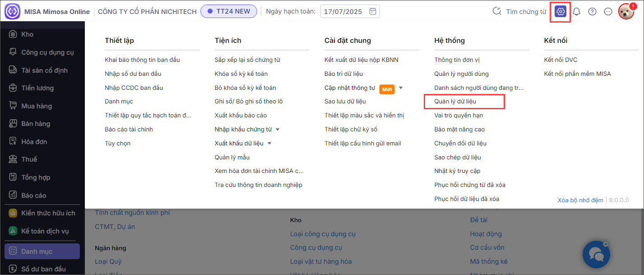Select Kết nối DVC
Screen dimensions: 644x275
click(561, 60)
